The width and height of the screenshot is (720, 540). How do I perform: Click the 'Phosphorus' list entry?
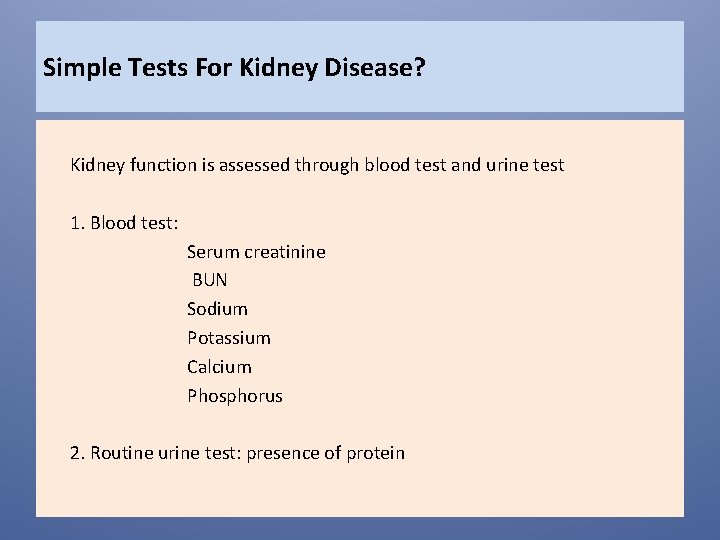(235, 396)
